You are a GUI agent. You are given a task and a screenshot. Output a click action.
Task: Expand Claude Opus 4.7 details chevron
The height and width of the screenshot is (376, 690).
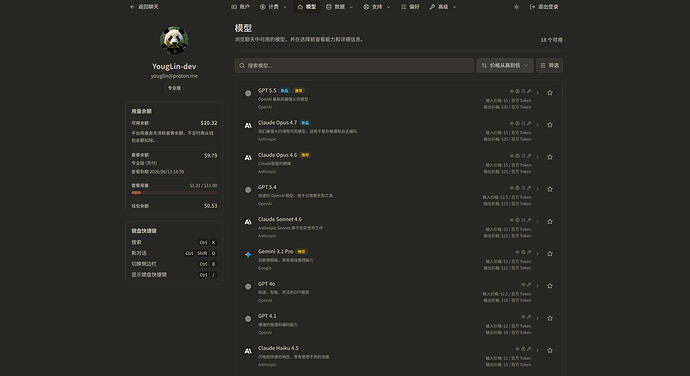coord(538,125)
